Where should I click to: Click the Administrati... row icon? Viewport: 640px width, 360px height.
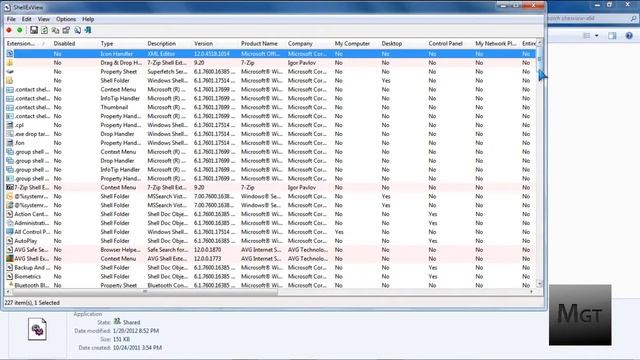[x=10, y=223]
